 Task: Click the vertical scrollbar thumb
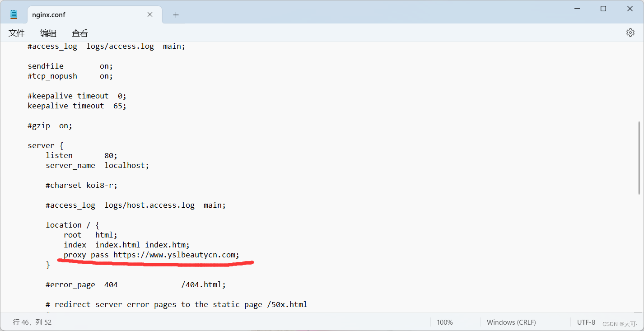(639, 158)
